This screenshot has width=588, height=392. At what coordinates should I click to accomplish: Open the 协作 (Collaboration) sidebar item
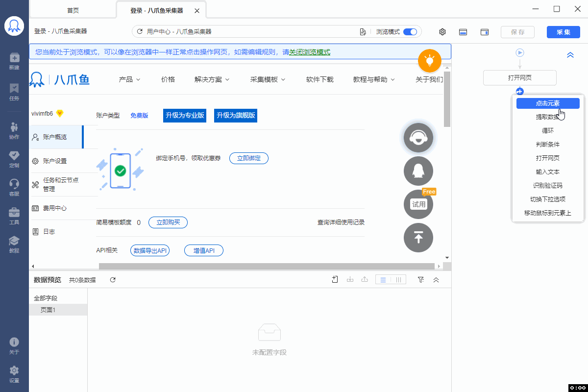(14, 131)
